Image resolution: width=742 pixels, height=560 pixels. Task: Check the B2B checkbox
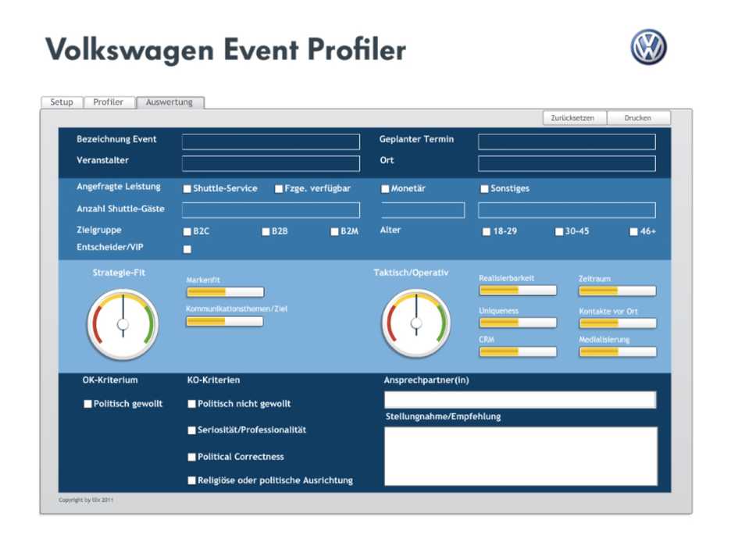[x=266, y=231]
